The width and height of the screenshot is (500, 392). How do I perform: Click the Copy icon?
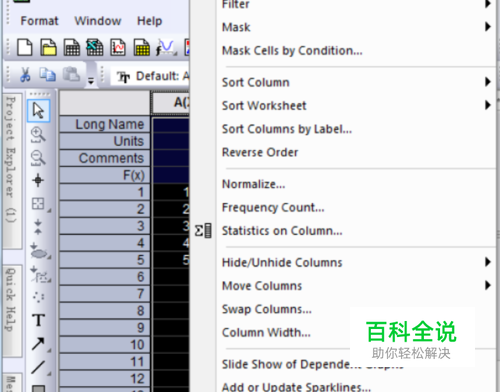pos(48,74)
